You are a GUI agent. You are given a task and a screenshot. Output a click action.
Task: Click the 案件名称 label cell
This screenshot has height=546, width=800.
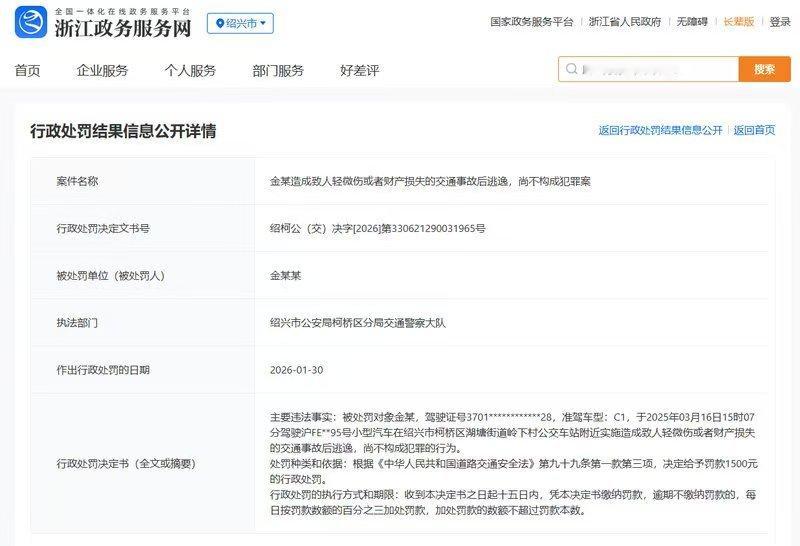[x=142, y=181]
